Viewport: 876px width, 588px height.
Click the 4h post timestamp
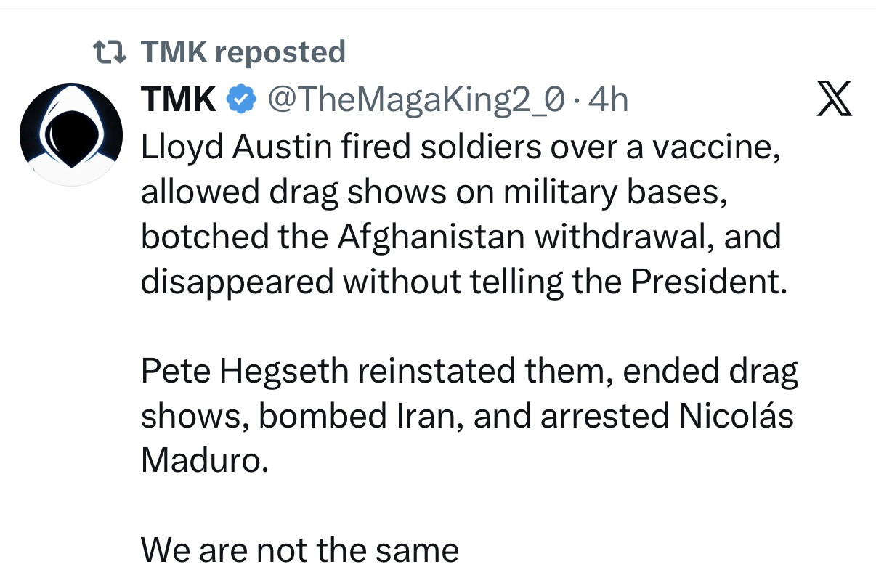coord(607,100)
